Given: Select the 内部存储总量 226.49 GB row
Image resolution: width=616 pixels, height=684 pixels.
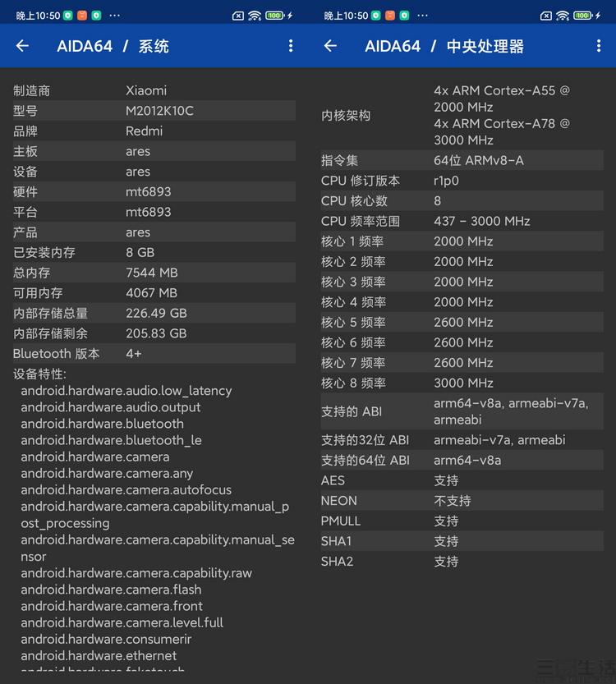Looking at the screenshot, I should point(154,313).
